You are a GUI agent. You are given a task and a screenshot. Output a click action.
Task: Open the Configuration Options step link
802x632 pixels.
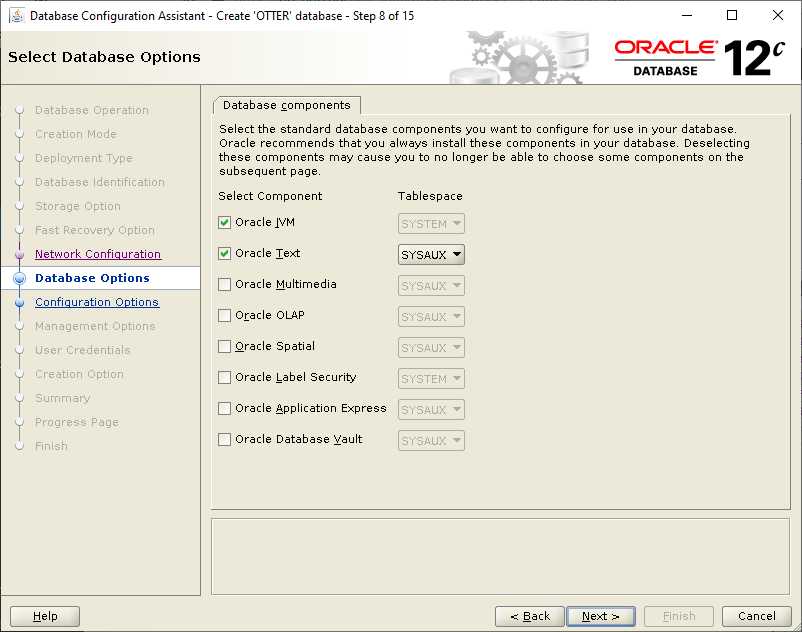[x=97, y=302]
